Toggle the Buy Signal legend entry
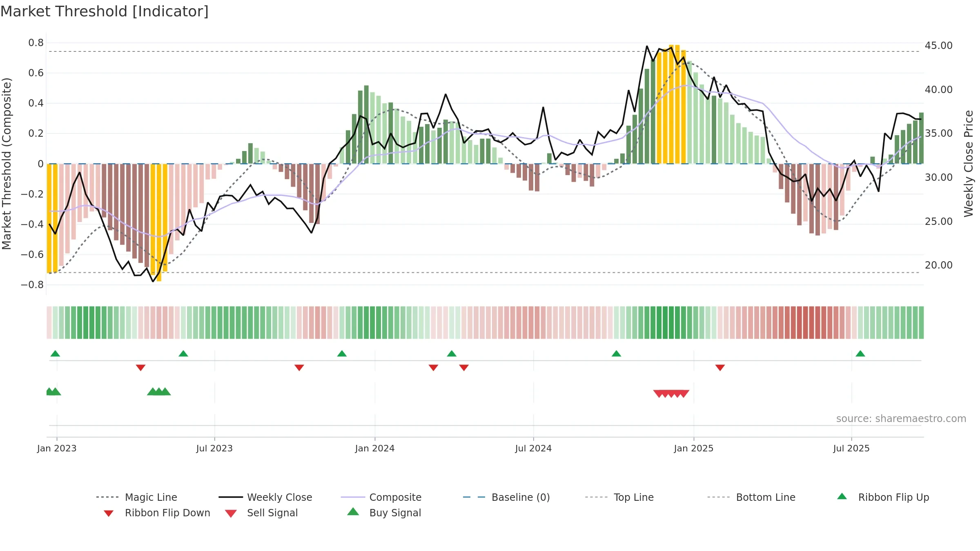 click(384, 513)
